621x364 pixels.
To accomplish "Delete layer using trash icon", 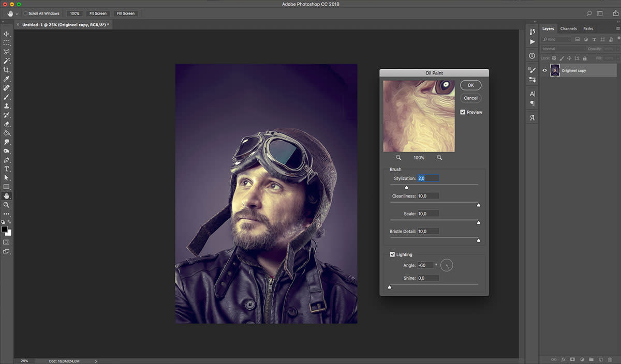I will coord(610,359).
